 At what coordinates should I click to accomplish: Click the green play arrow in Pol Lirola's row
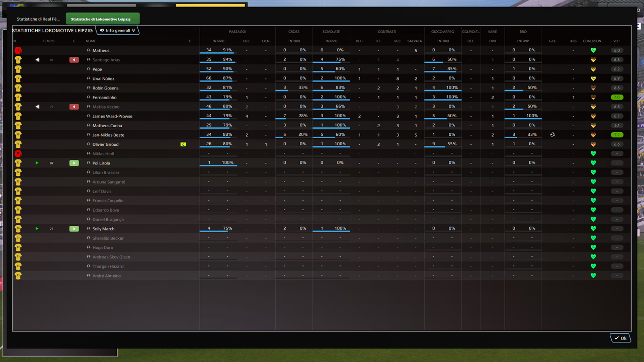pyautogui.click(x=37, y=163)
